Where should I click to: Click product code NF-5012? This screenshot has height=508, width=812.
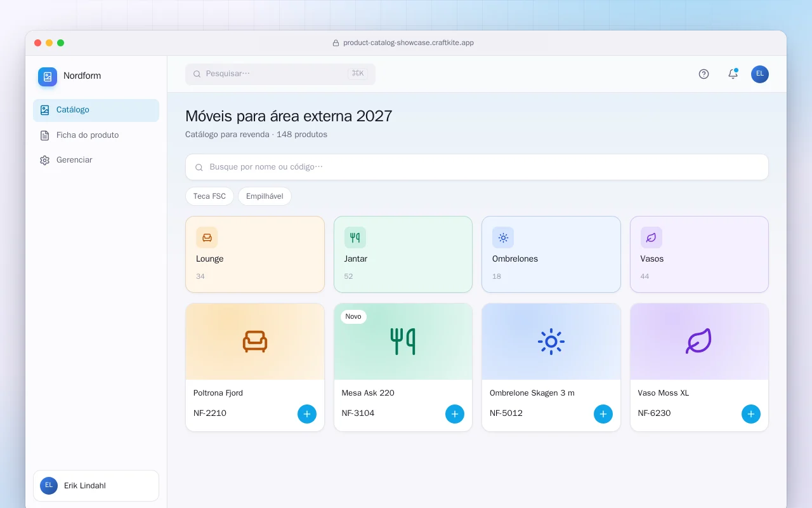(x=506, y=413)
